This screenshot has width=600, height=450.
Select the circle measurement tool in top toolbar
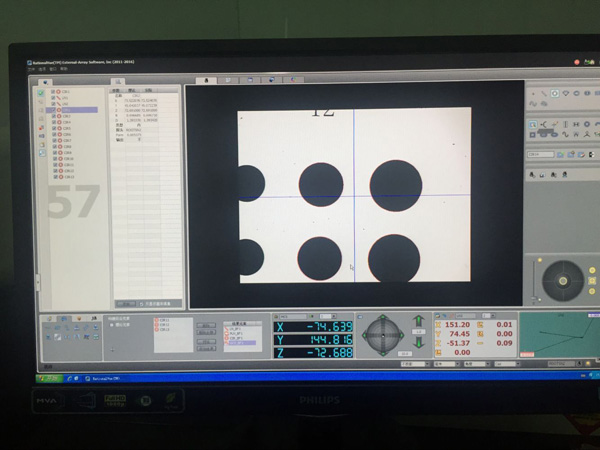click(555, 94)
